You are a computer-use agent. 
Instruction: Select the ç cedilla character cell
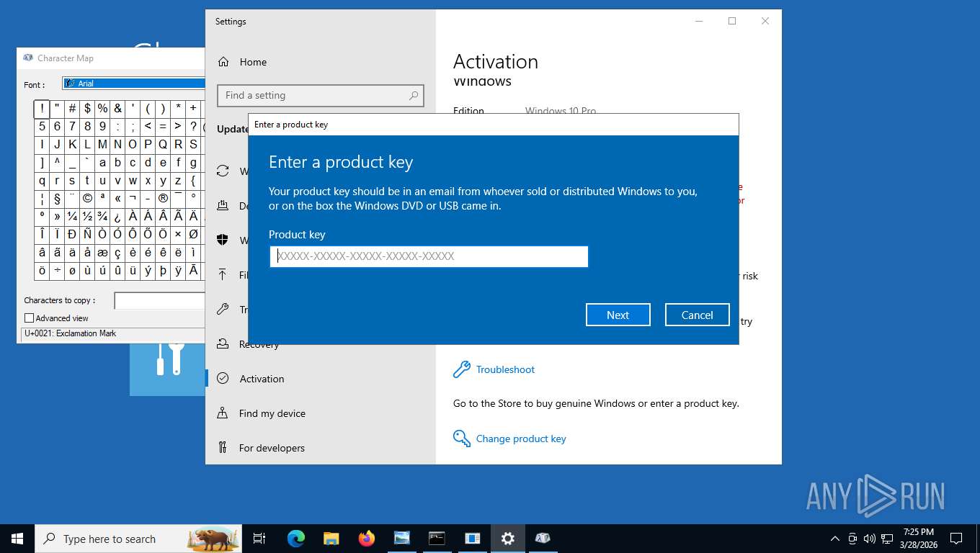tap(117, 253)
